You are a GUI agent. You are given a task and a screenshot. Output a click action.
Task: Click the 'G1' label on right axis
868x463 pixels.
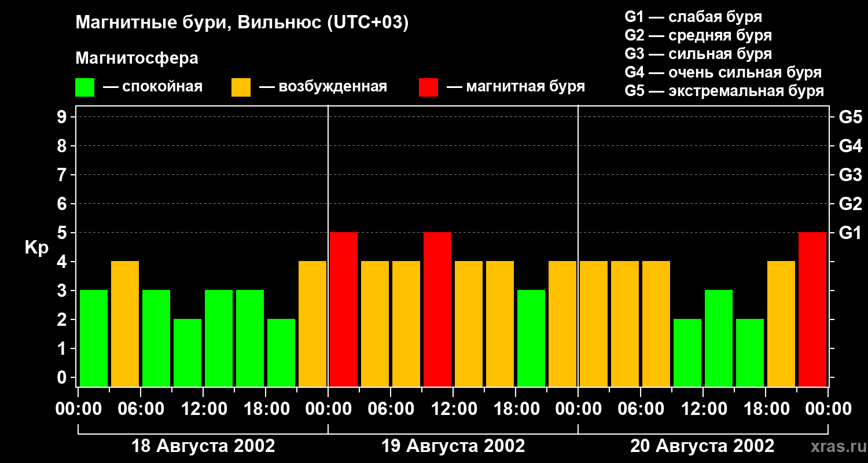850,233
